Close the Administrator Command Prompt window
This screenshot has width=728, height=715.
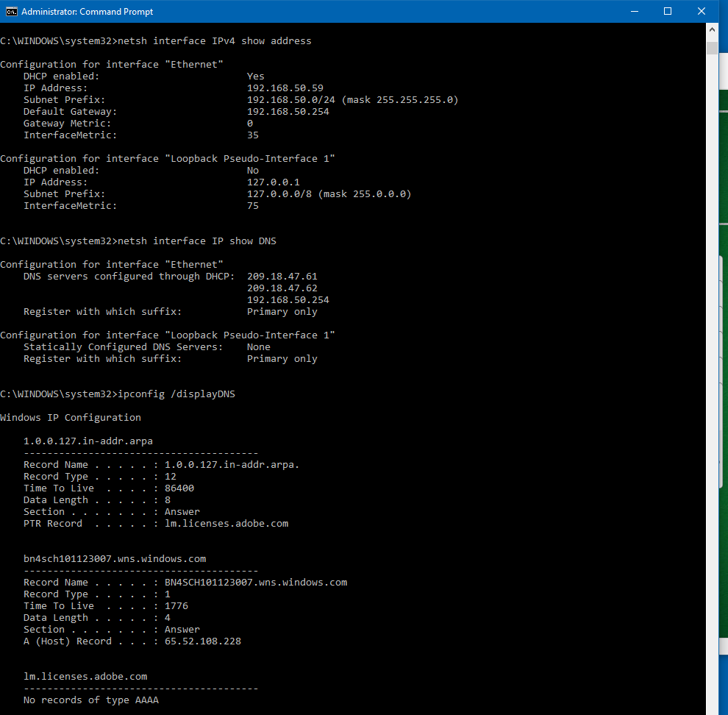(x=702, y=11)
